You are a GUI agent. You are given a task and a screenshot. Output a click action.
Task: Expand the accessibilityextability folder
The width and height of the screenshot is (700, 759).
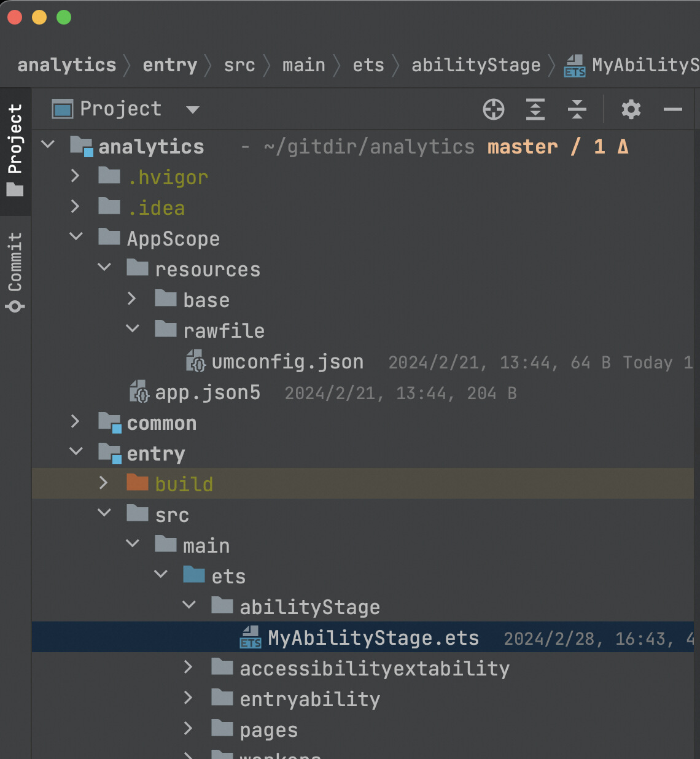click(188, 667)
